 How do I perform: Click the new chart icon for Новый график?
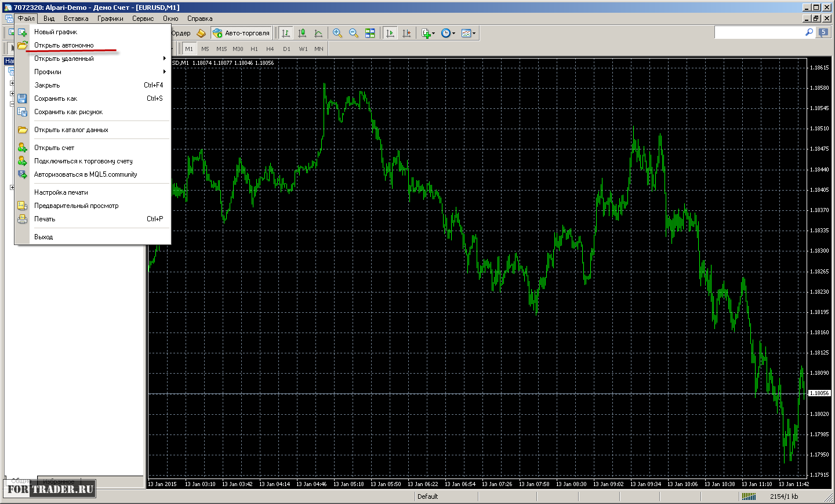click(x=22, y=32)
